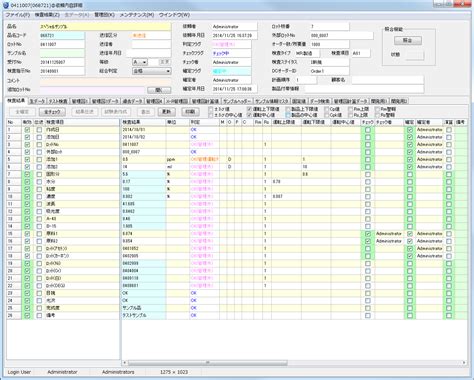474x380 pixels.
Task: Open the 管理図(K) menu
Action: point(104,15)
